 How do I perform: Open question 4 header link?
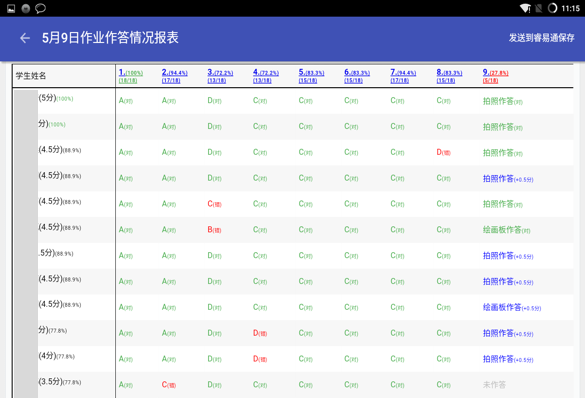(x=266, y=76)
